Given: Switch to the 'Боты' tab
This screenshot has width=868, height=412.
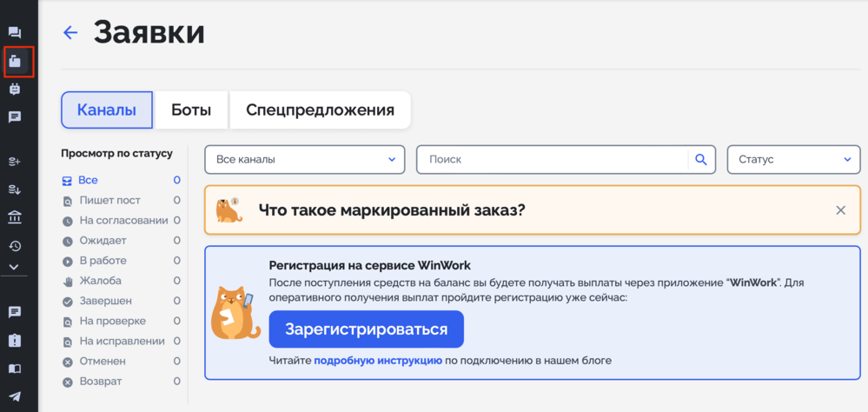Looking at the screenshot, I should 191,110.
